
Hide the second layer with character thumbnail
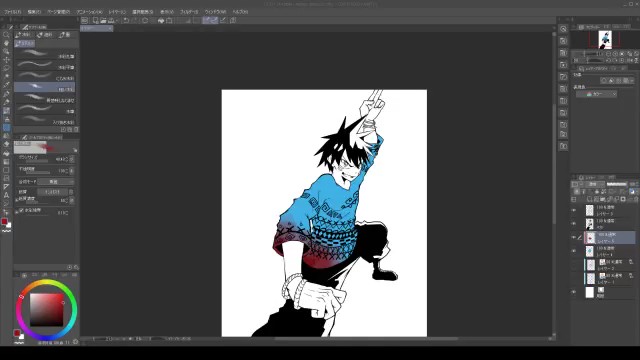pyautogui.click(x=574, y=224)
